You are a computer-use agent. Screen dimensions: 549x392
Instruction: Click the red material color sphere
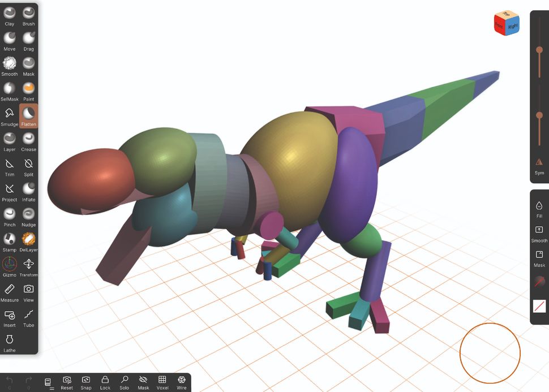coord(539,281)
